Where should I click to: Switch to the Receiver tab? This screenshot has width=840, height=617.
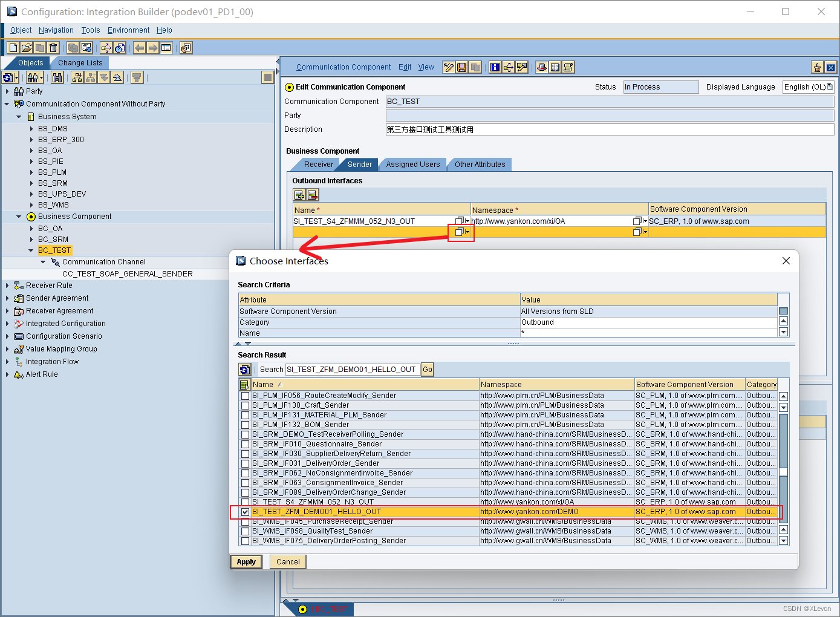pyautogui.click(x=319, y=165)
